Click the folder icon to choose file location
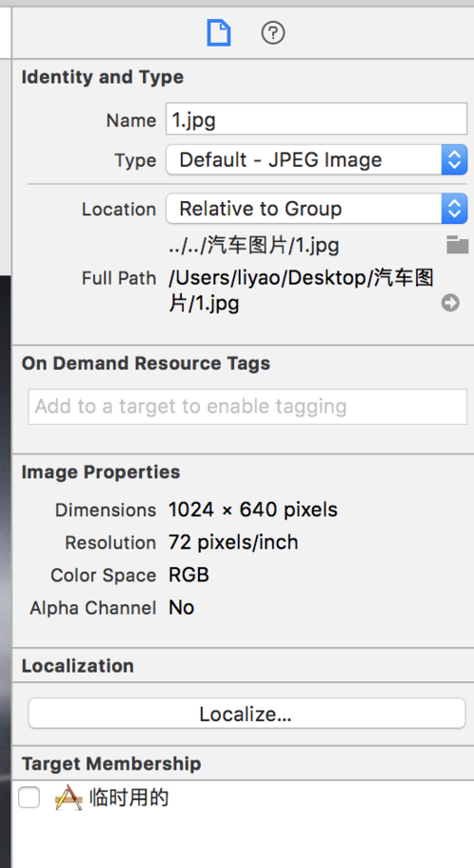 tap(457, 245)
